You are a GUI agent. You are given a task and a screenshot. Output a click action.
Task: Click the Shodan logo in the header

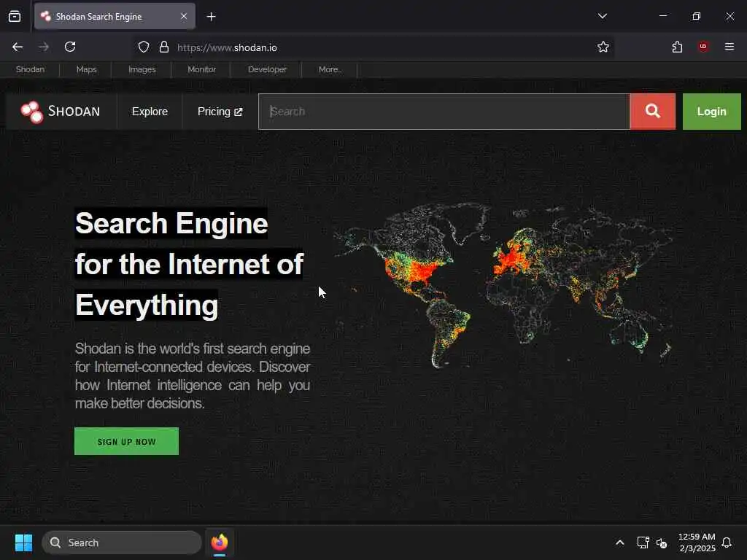tap(61, 112)
